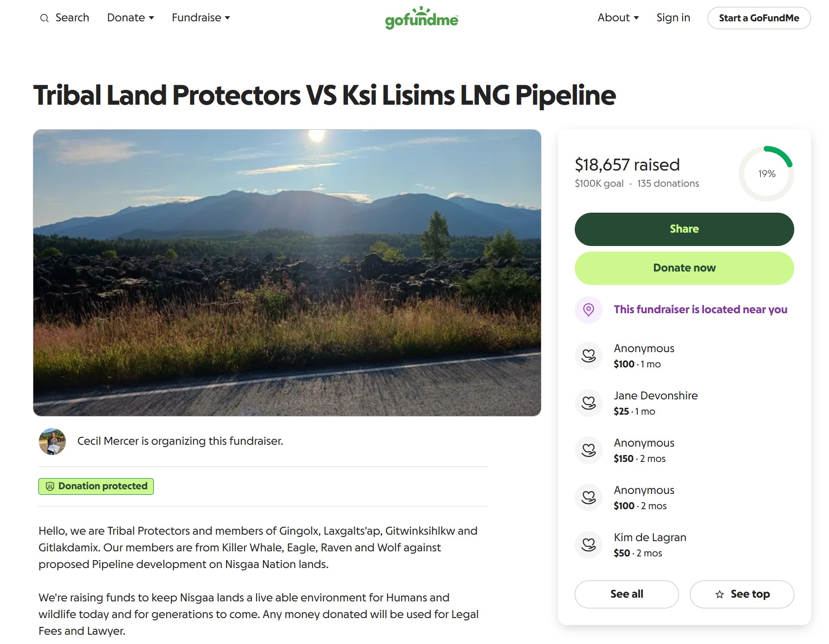Click the 19% progress circle
Viewport: 829px width, 644px height.
click(766, 174)
